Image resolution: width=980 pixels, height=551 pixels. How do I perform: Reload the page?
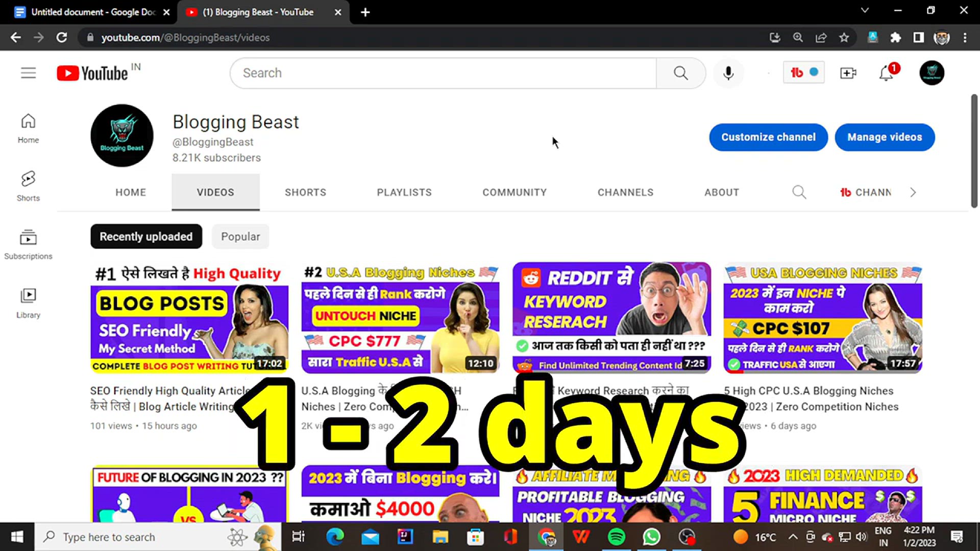pyautogui.click(x=62, y=37)
